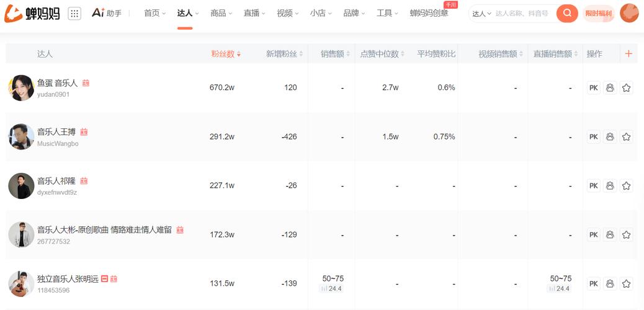
Task: Open the 直播 navigation menu
Action: tap(254, 13)
